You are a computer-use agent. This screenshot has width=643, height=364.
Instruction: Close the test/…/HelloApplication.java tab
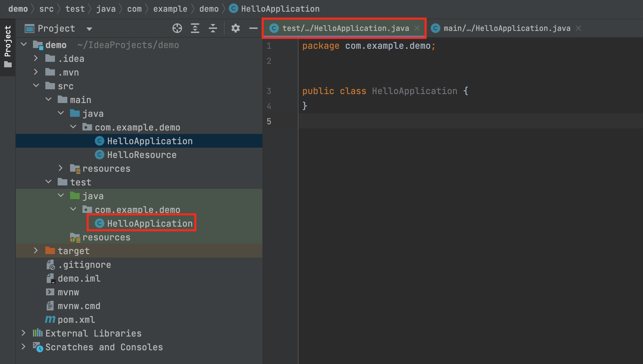[417, 28]
